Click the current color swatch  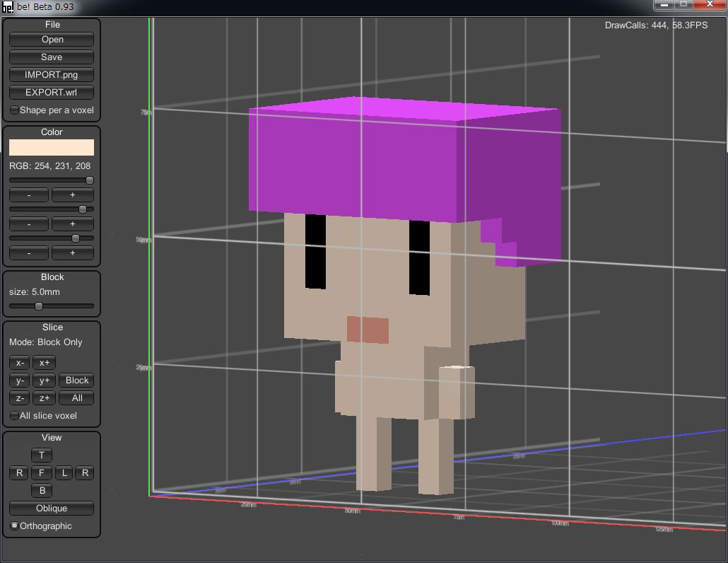coord(52,147)
